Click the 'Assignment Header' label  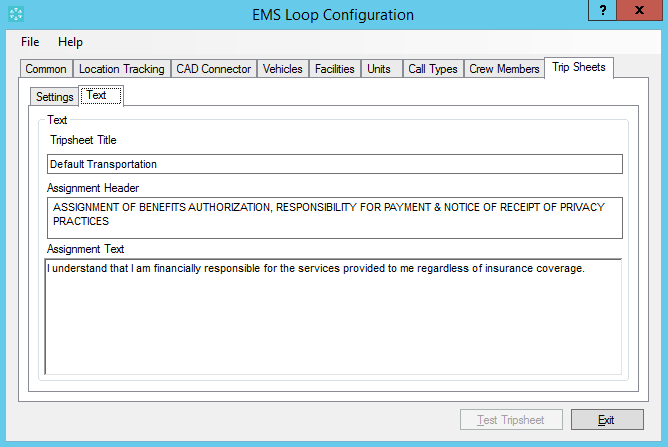pos(93,188)
